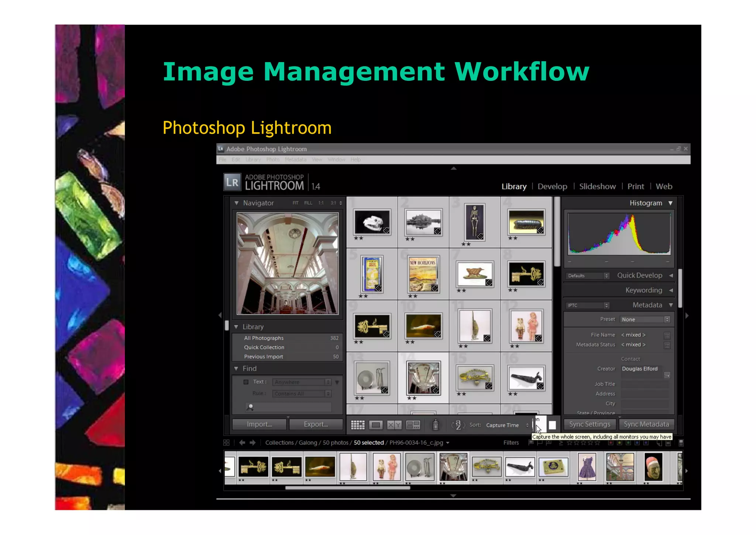This screenshot has width=756, height=535.
Task: Open the Sort Capture Time dropdown
Action: coord(507,425)
